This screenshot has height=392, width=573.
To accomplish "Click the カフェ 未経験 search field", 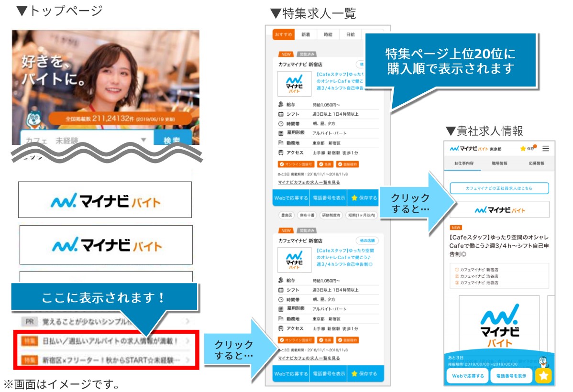I will pyautogui.click(x=86, y=139).
